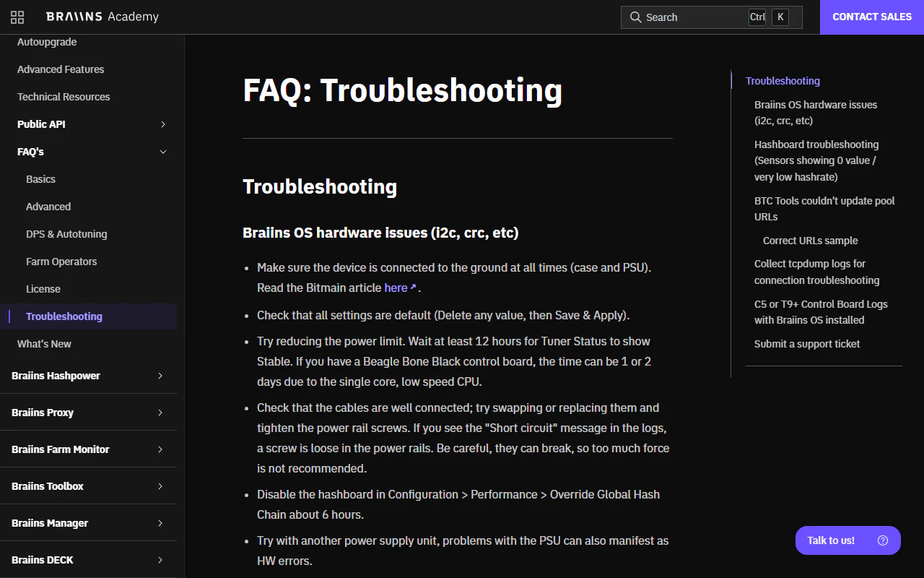Open What's New page

point(44,344)
